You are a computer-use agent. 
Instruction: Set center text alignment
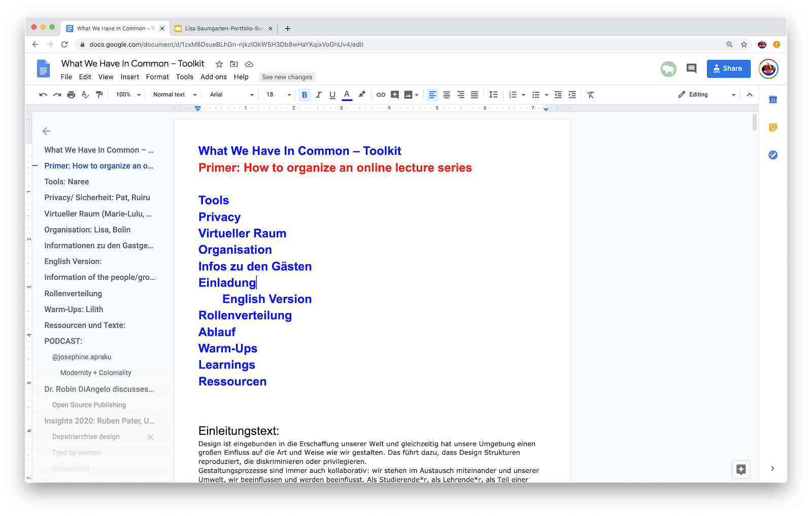point(447,95)
